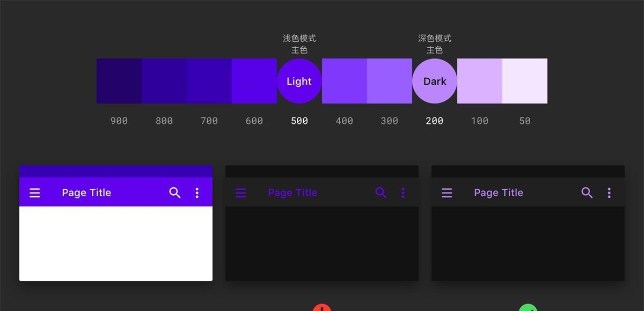This screenshot has width=644, height=311.
Task: Click the 200 shade label
Action: pos(435,121)
